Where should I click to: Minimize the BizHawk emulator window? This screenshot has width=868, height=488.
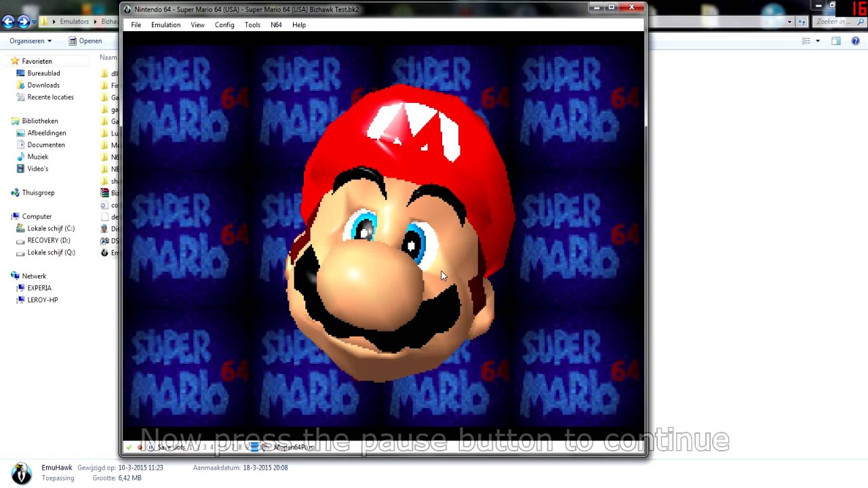596,7
